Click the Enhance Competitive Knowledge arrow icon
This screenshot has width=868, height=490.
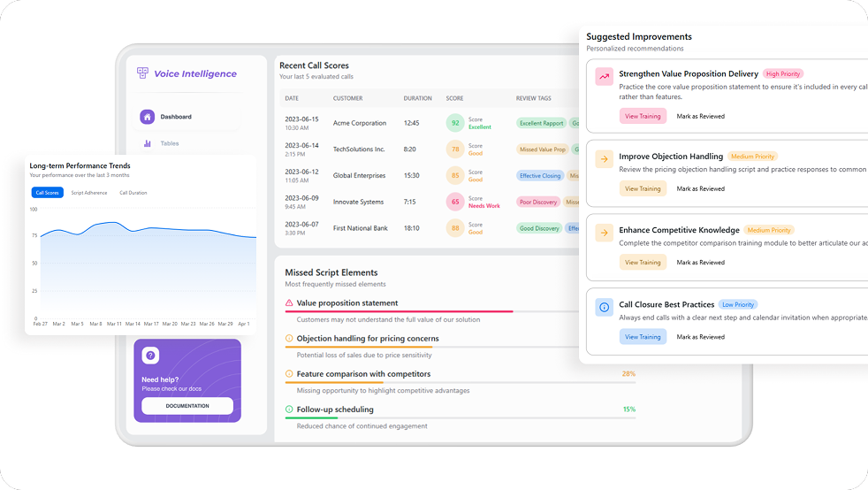[x=605, y=234]
